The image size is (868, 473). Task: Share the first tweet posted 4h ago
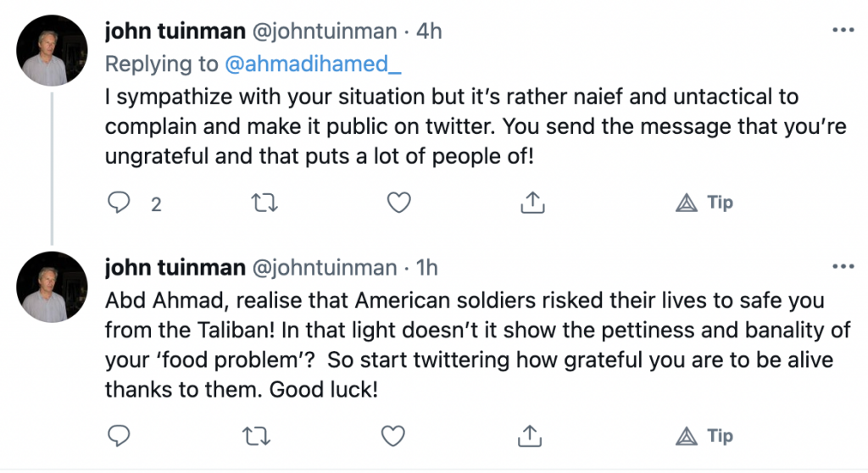point(531,203)
